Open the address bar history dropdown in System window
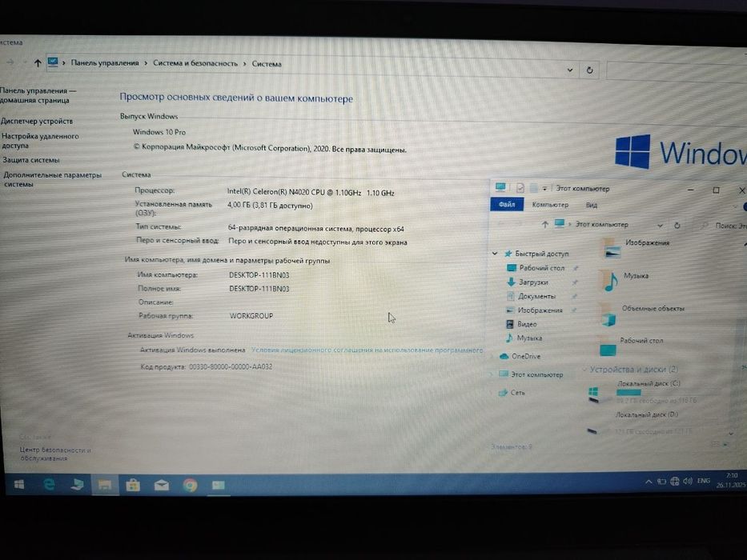The width and height of the screenshot is (747, 560). pos(570,70)
